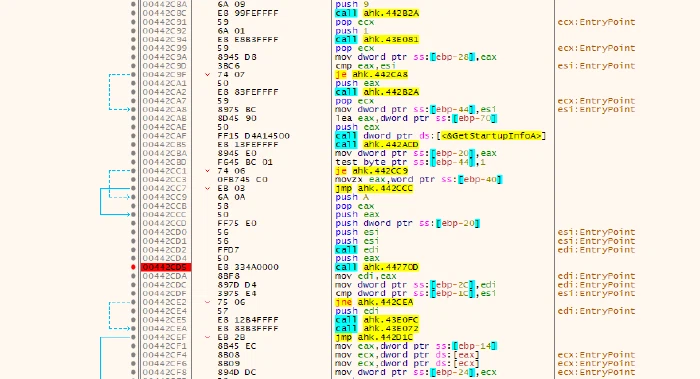Select address 00442C91
This screenshot has height=379, width=700.
pos(164,22)
